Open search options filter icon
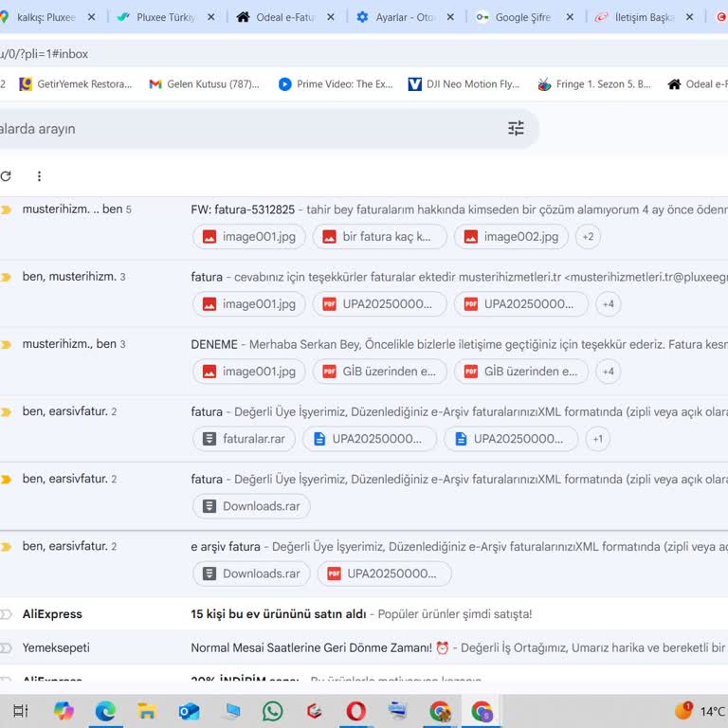 pos(516,128)
